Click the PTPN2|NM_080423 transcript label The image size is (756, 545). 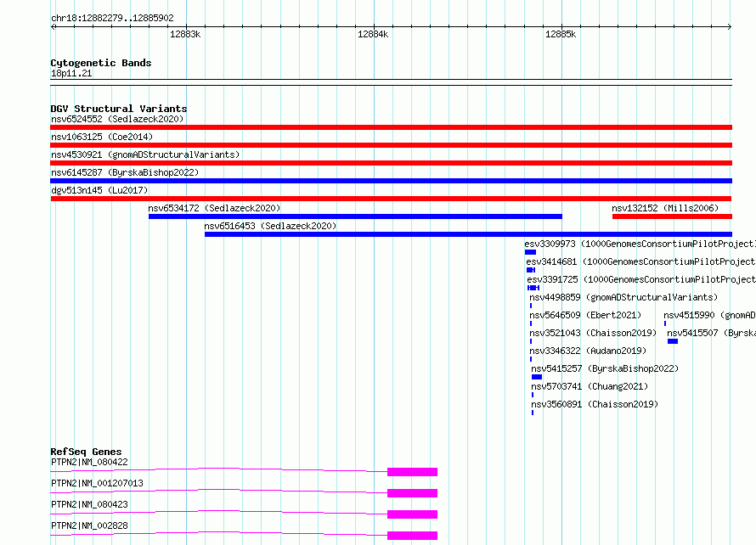[89, 504]
